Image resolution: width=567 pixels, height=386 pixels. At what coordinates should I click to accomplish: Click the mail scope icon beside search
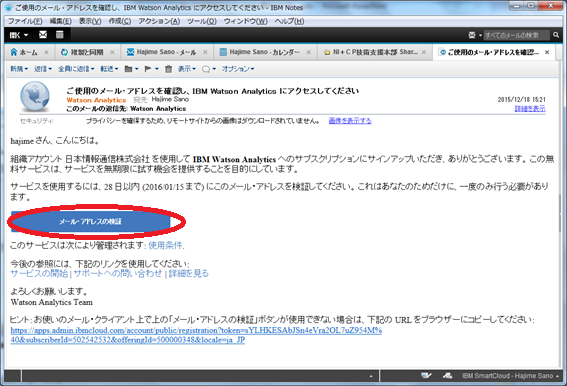[472, 35]
